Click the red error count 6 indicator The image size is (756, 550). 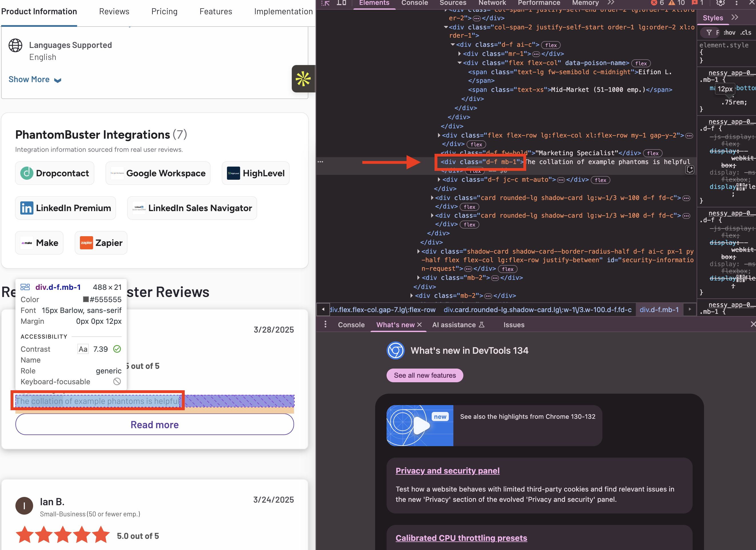point(657,3)
